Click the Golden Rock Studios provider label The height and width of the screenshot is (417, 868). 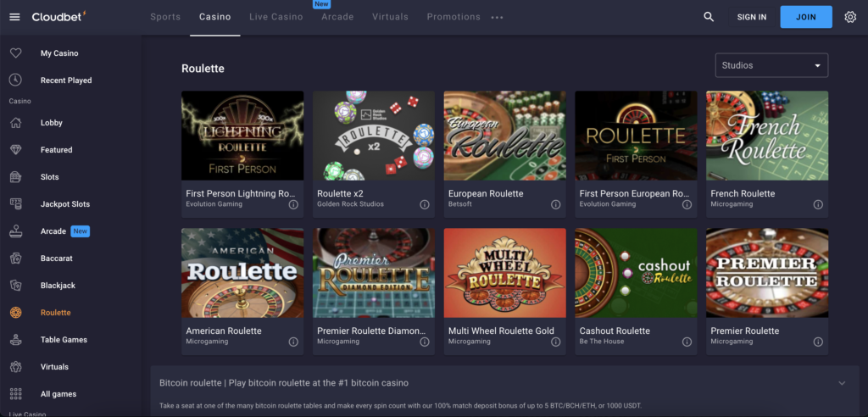click(350, 203)
